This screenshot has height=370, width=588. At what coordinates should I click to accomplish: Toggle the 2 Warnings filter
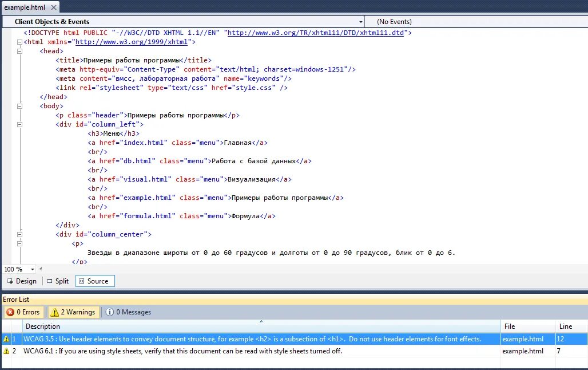73,312
